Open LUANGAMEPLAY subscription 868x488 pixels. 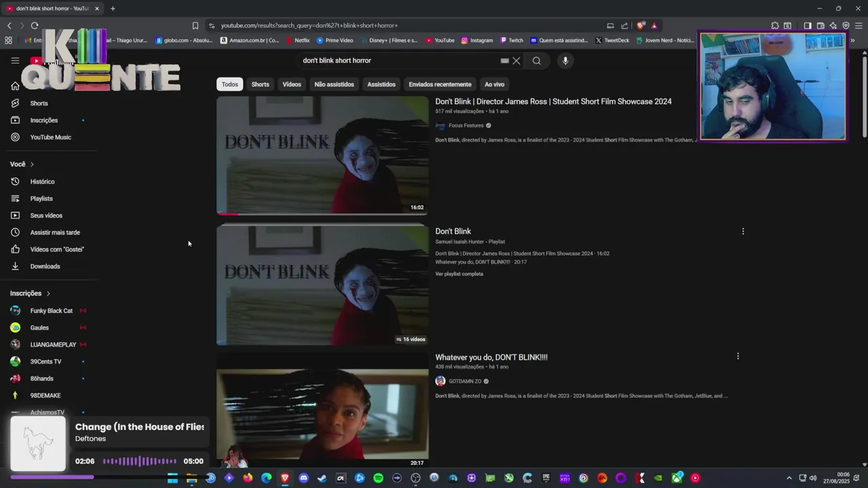coord(53,344)
